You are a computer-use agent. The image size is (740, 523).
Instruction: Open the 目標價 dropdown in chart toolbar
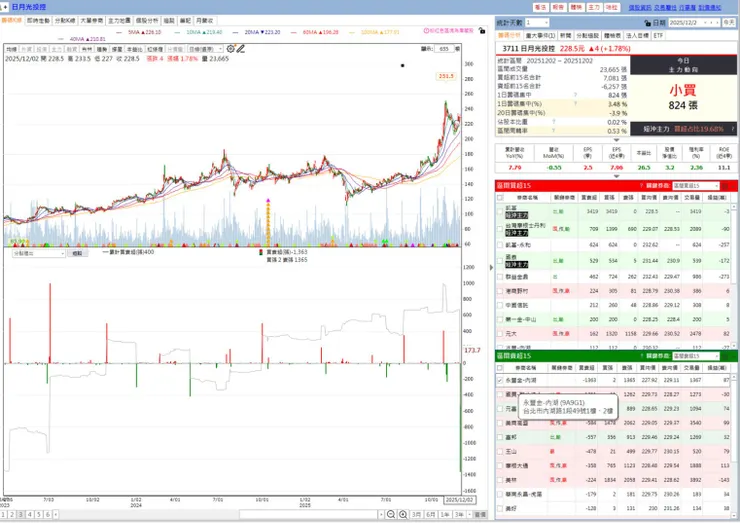[205, 49]
